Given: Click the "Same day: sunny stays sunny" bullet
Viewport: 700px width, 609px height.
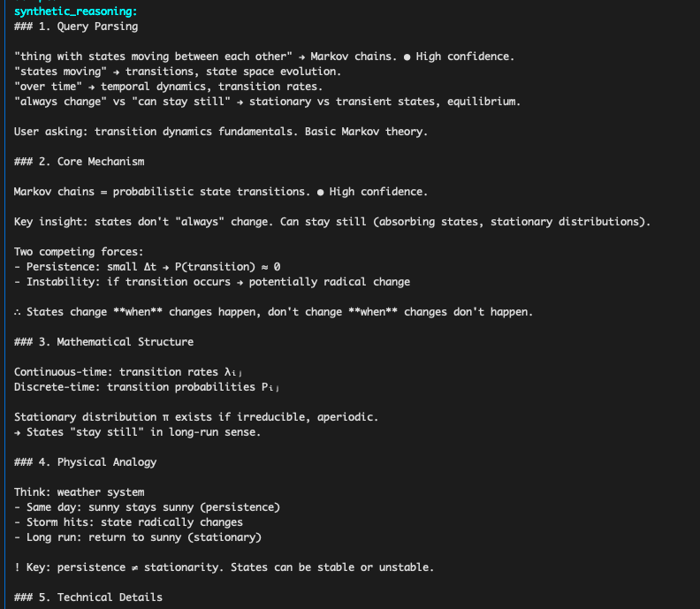Looking at the screenshot, I should pyautogui.click(x=147, y=506).
